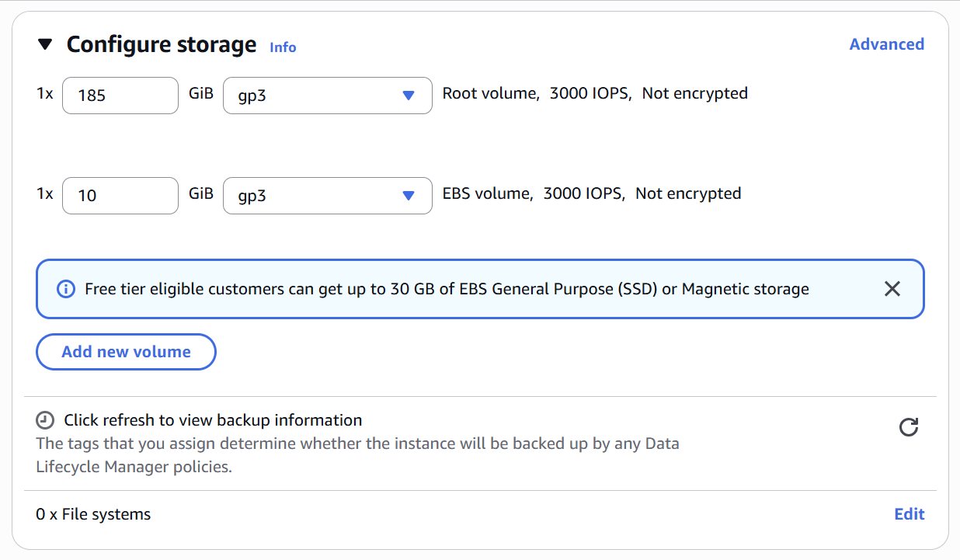This screenshot has width=960, height=560.
Task: Click the Add new volume button
Action: [126, 352]
